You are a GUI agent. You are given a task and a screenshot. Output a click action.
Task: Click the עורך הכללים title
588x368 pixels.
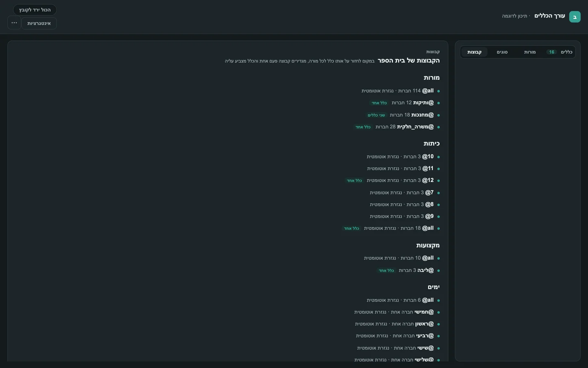pyautogui.click(x=550, y=16)
